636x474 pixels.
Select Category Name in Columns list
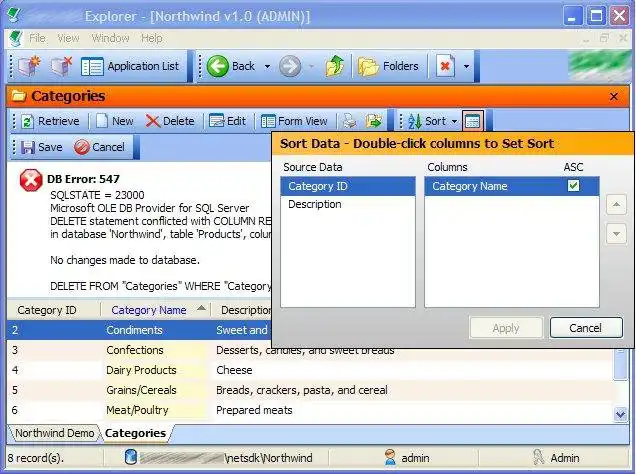click(x=511, y=187)
